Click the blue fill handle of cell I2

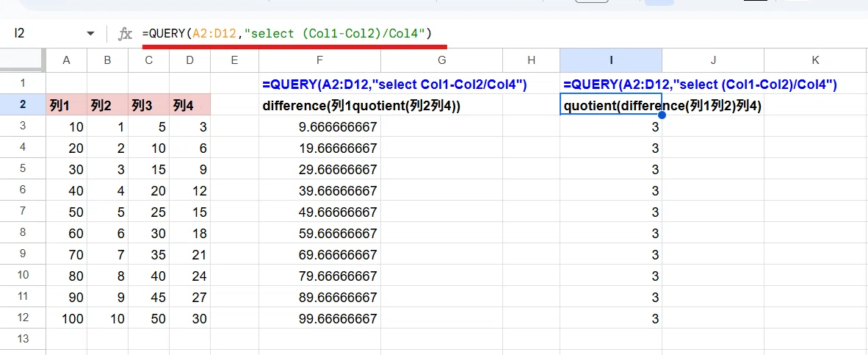tap(662, 115)
